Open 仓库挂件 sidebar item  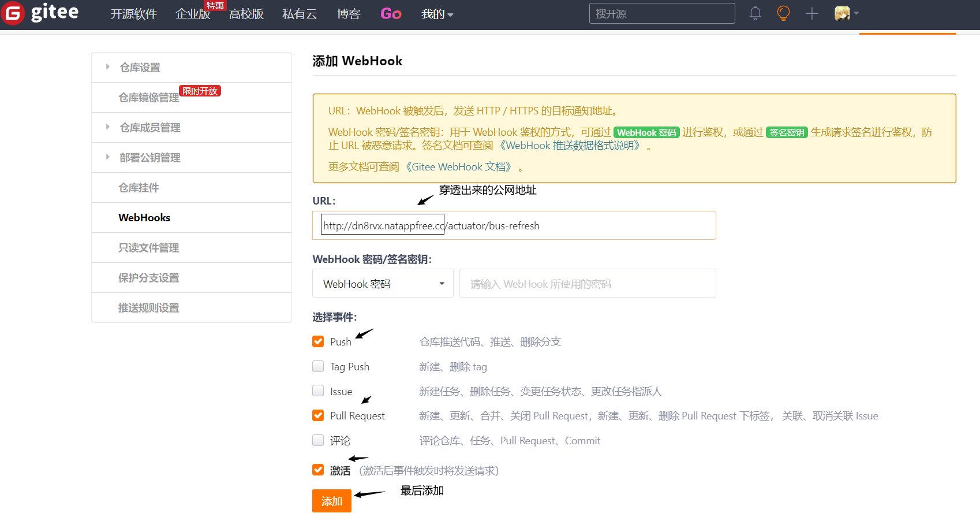pos(192,188)
